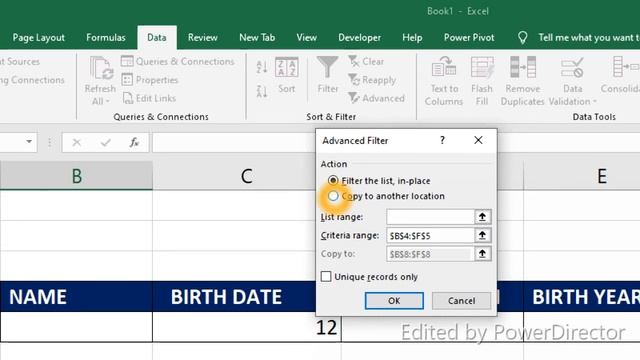Sort Z to A descending
Image resolution: width=640 pixels, height=360 pixels.
point(262,91)
